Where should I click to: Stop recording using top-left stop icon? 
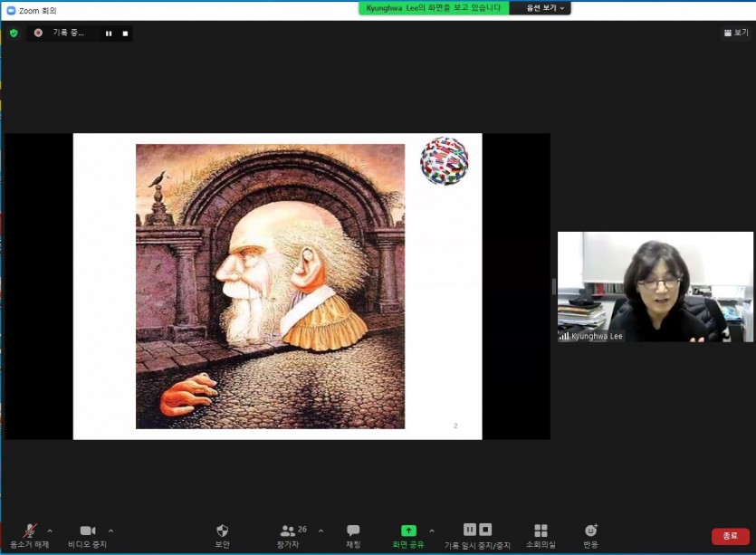[125, 33]
